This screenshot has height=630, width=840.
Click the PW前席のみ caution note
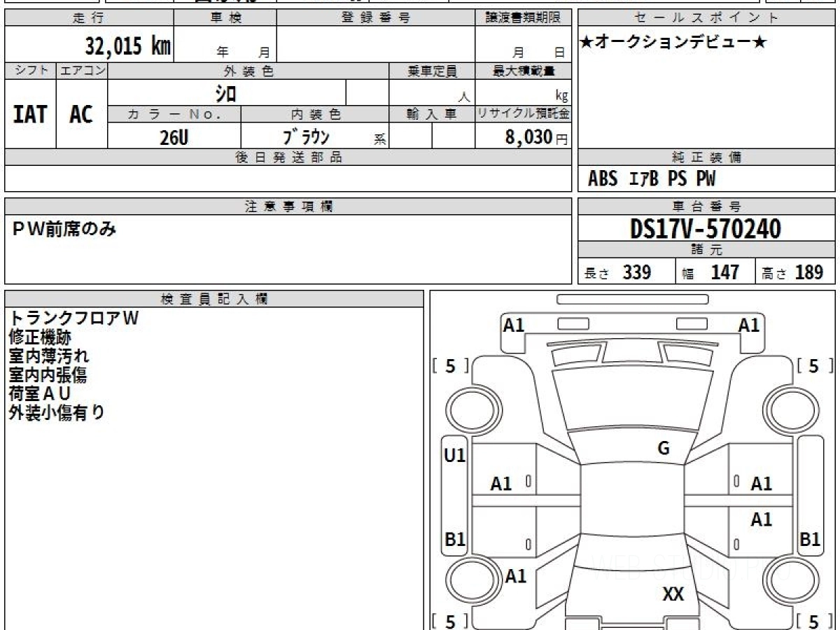(x=64, y=229)
